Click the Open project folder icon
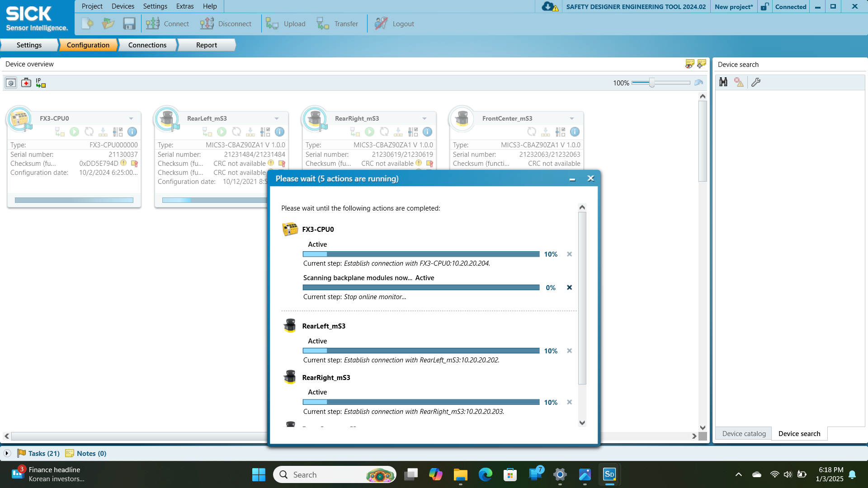Image resolution: width=868 pixels, height=488 pixels. click(x=108, y=23)
